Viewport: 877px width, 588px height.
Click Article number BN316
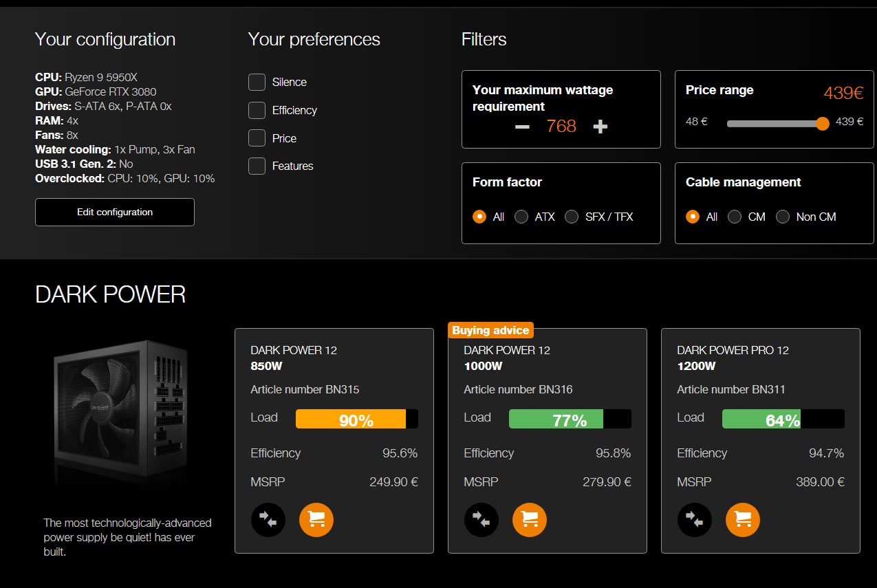coord(518,389)
